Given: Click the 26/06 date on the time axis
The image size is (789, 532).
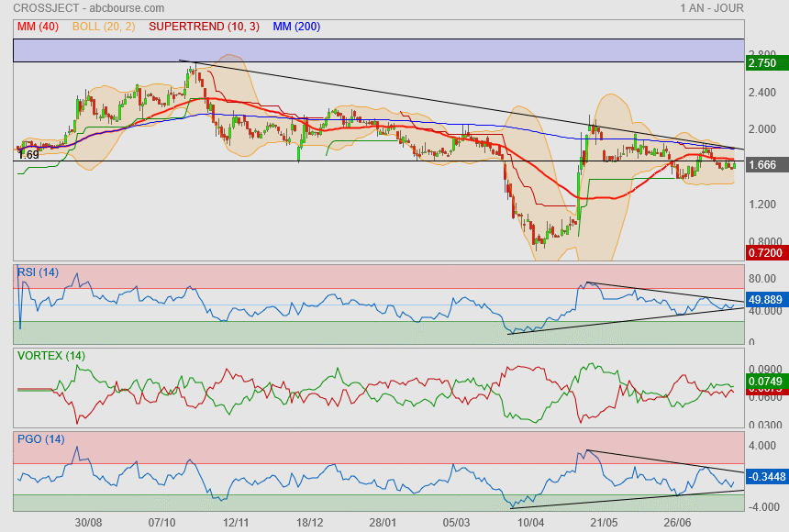Looking at the screenshot, I should click(677, 523).
